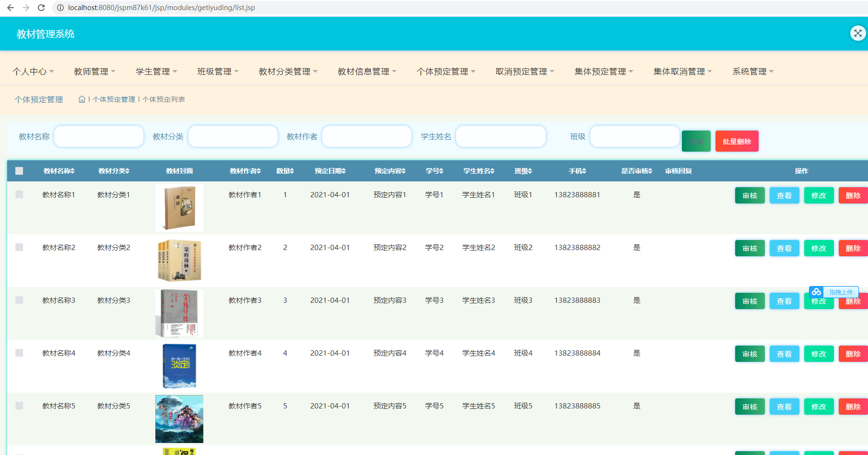868x455 pixels.
Task: Expand the 教材信息管理 menu
Action: (367, 72)
